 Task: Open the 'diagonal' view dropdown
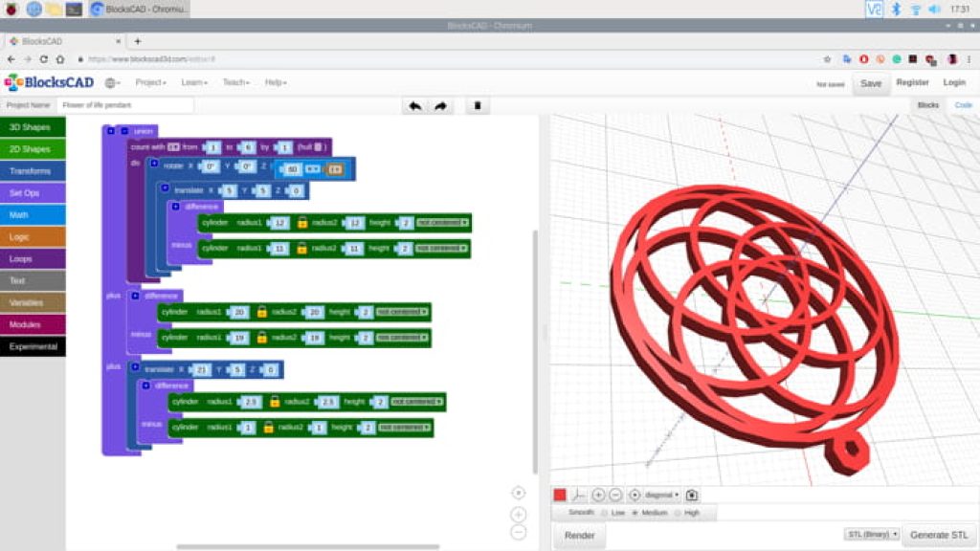click(662, 495)
